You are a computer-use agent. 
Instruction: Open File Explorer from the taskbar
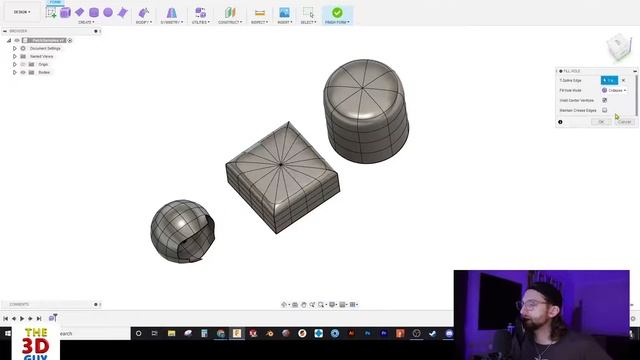coord(171,333)
